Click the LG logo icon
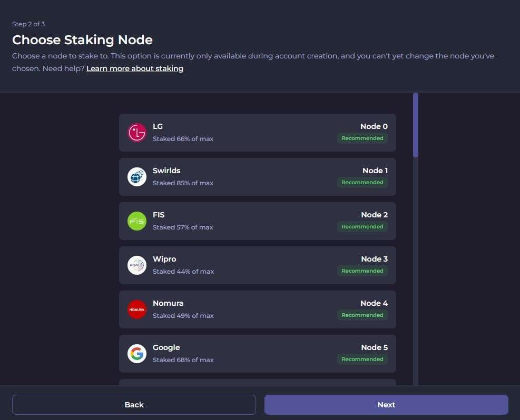The image size is (520, 420). (x=137, y=133)
